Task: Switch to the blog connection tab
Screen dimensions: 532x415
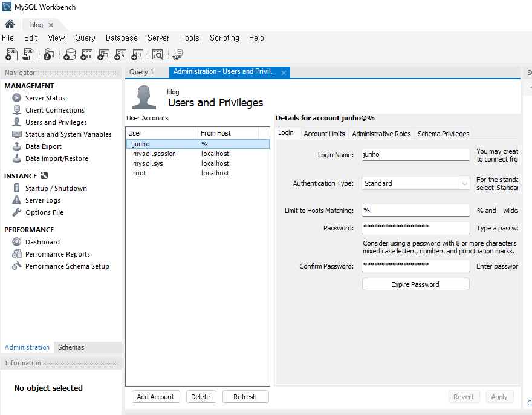Action: (36, 25)
